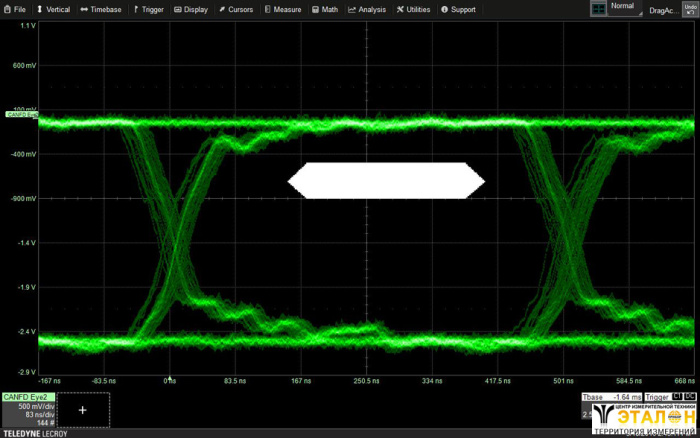Click the Trigger menu icon
This screenshot has width=700, height=438.
[135, 9]
